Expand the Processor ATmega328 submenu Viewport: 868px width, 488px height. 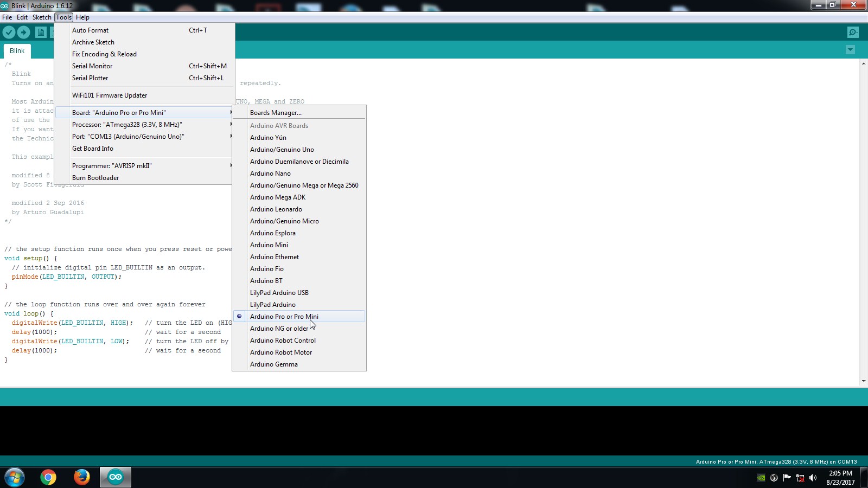point(144,125)
